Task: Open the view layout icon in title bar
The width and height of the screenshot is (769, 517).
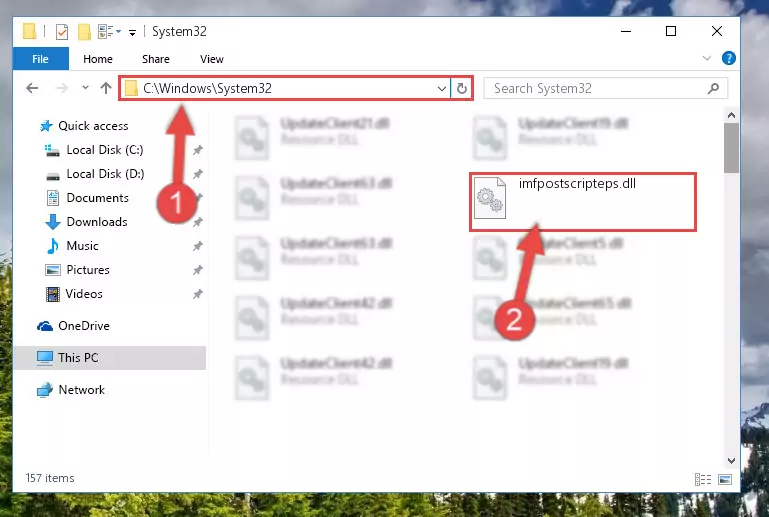Action: [x=105, y=32]
